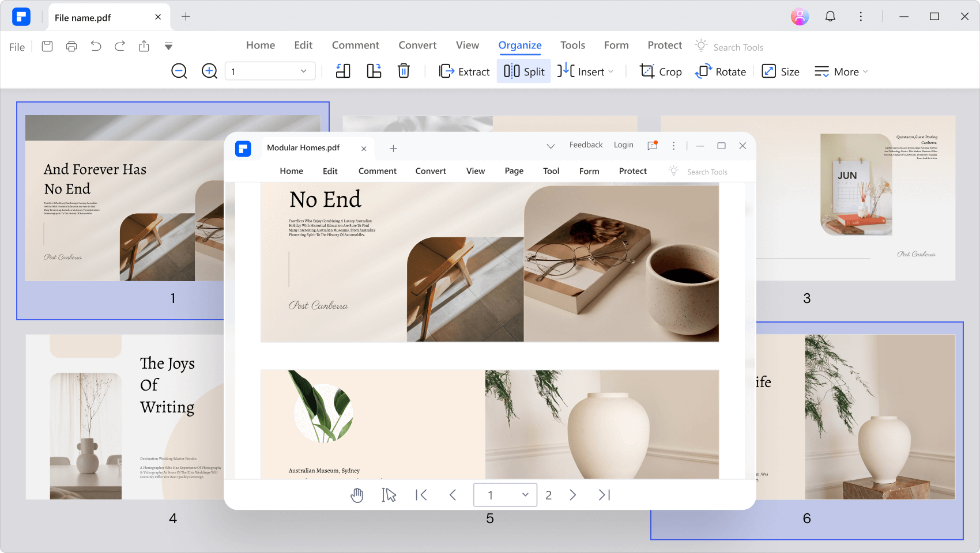
Task: Switch to the Home tab in main window
Action: click(261, 45)
